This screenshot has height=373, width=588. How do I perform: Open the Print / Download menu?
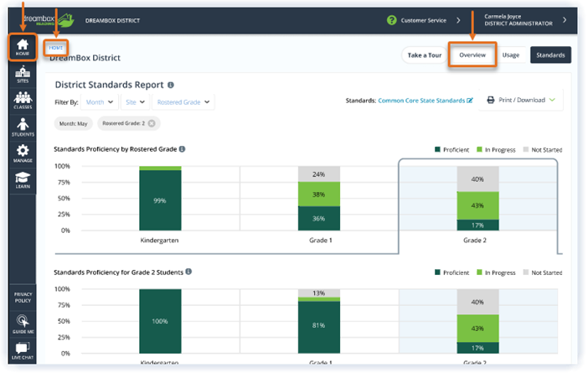coord(521,100)
